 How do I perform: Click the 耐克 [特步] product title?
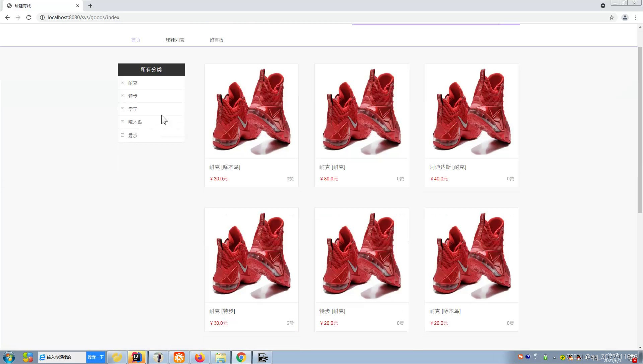(222, 311)
